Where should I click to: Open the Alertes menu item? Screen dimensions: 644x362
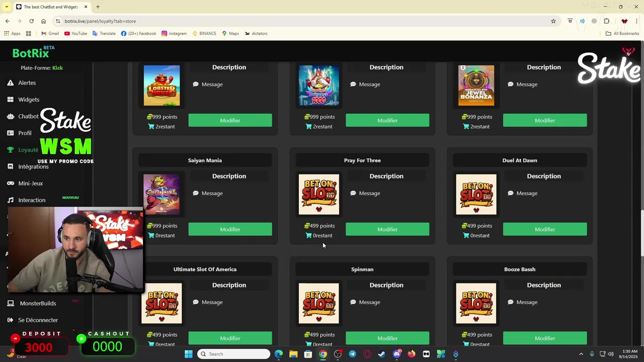[27, 83]
